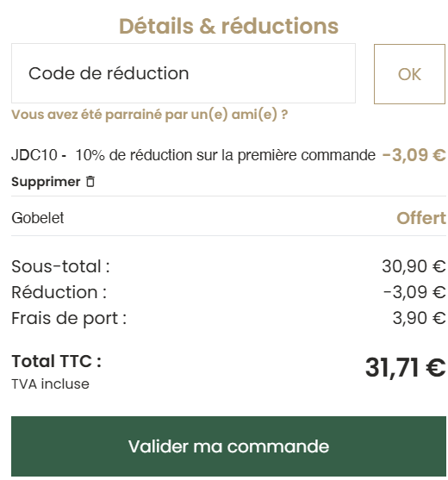
Task: Click the Total TTC label
Action: [56, 361]
